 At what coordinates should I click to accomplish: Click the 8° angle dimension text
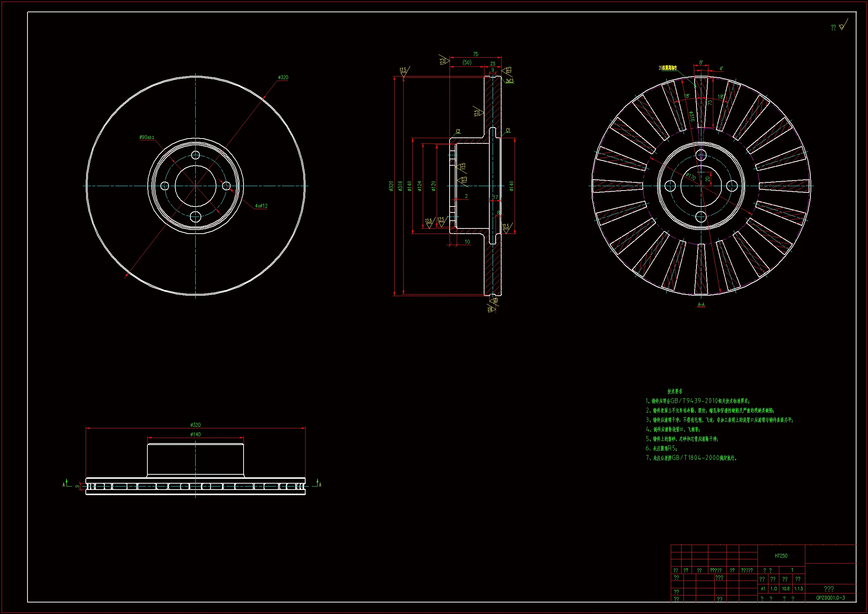(x=701, y=63)
